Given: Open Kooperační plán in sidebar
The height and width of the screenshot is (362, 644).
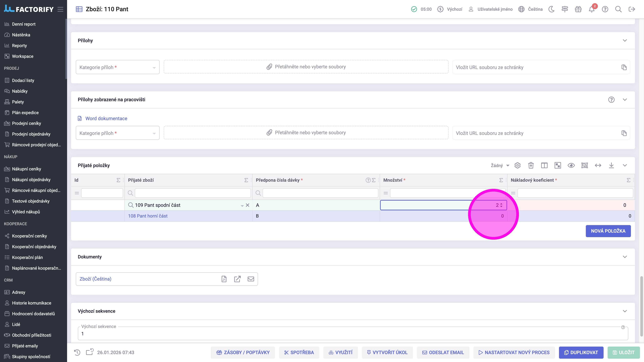Looking at the screenshot, I should point(27,257).
